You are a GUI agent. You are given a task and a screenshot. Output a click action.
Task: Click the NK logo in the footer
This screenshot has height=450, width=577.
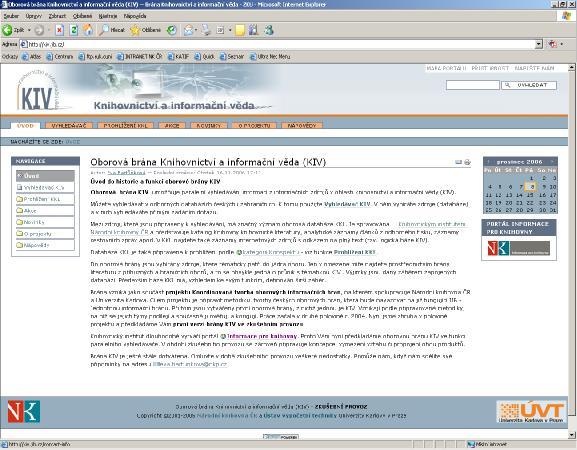24,411
